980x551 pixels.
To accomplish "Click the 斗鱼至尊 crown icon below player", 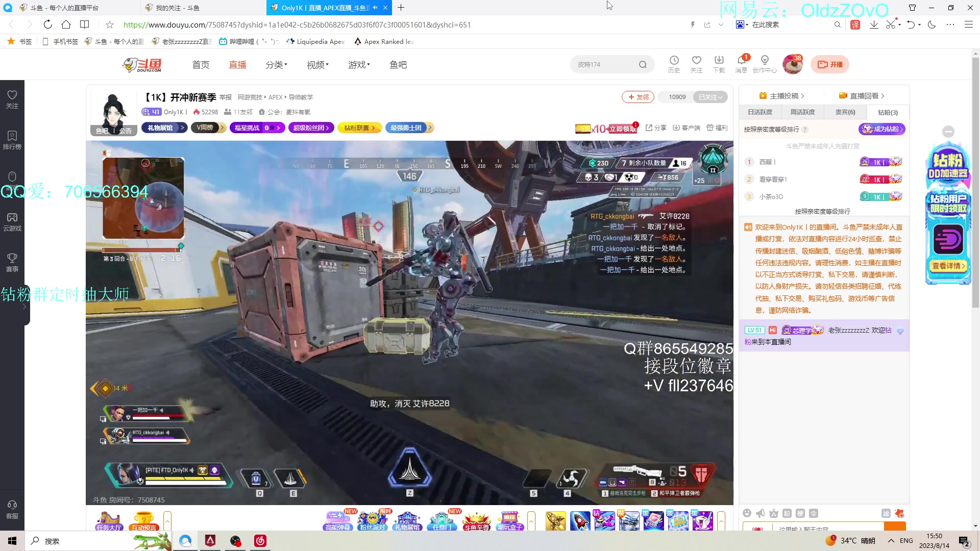I will tap(477, 521).
